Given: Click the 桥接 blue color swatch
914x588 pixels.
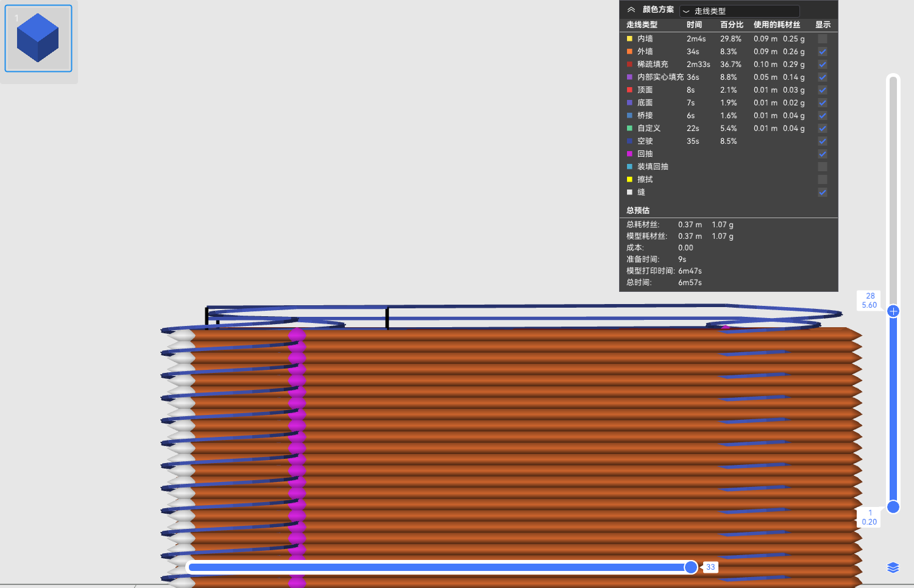Looking at the screenshot, I should click(x=629, y=116).
